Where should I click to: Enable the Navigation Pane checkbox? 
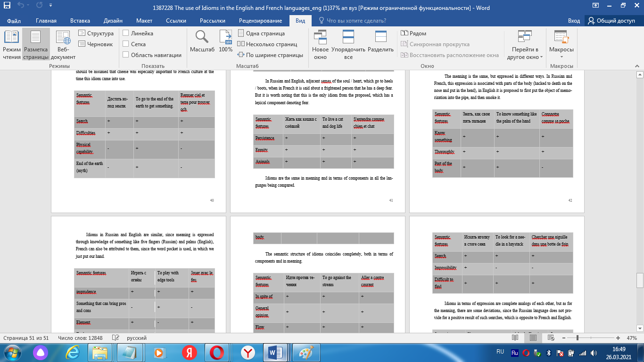(x=126, y=55)
